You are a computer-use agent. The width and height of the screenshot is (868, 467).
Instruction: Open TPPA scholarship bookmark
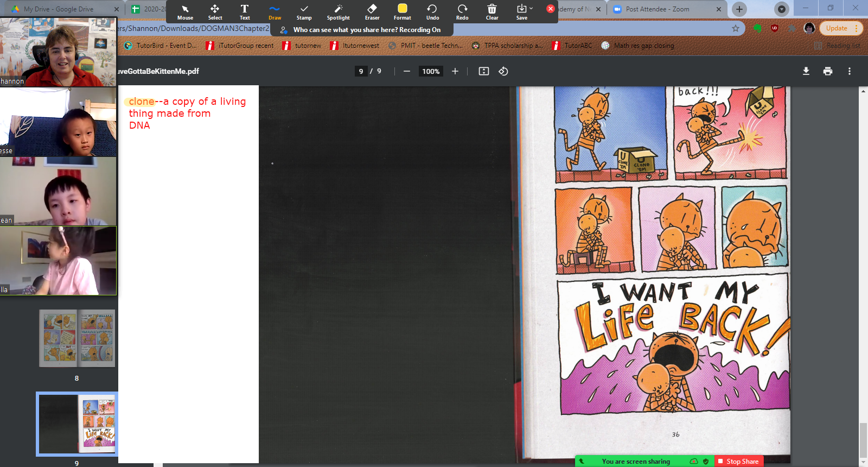[507, 46]
